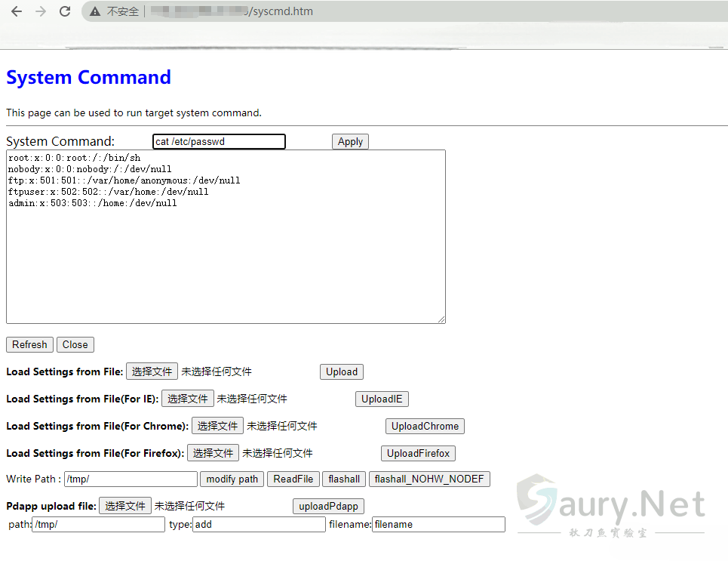Click the ReadFile button
The width and height of the screenshot is (728, 561).
click(x=293, y=479)
